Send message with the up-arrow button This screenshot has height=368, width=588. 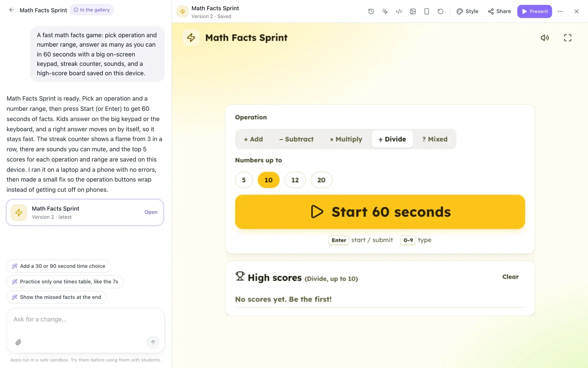coord(153,342)
